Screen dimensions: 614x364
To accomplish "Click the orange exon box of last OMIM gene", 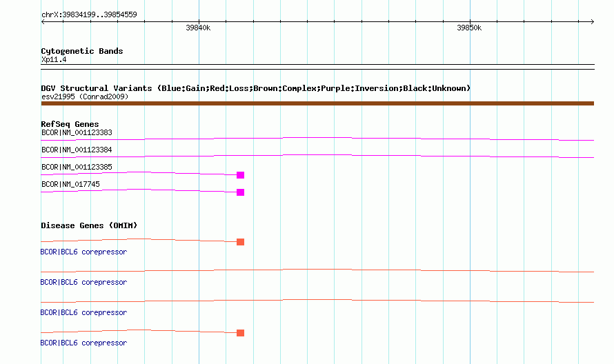I will 241,333.
